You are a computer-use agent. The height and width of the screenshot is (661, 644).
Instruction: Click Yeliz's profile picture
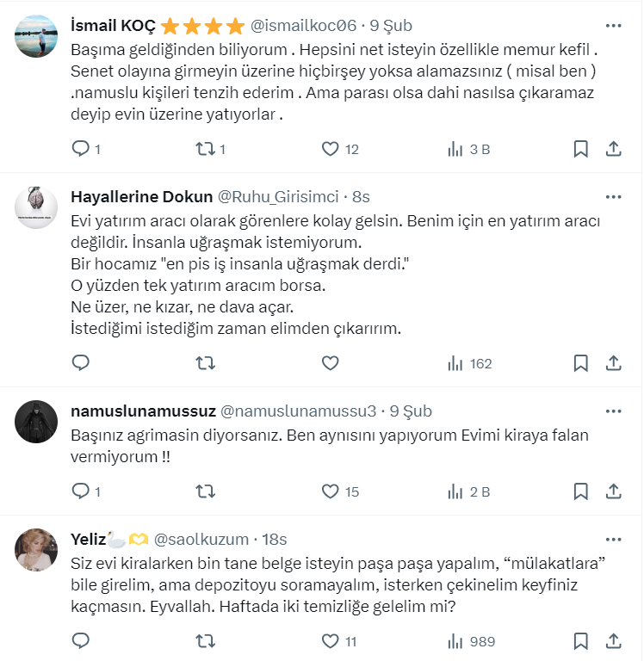click(37, 548)
